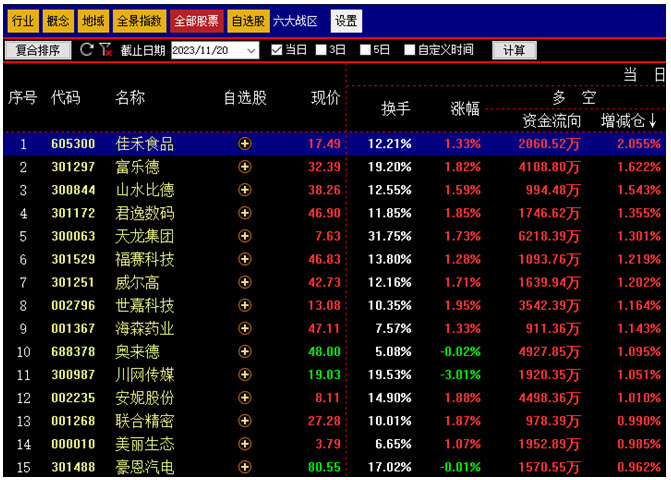Click the 计算 button
This screenshot has height=480, width=671.
point(514,50)
